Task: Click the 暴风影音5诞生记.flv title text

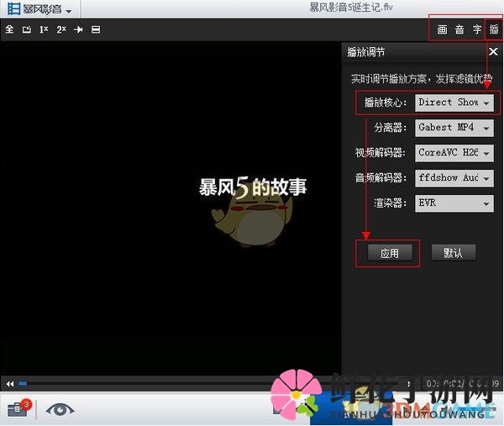Action: pos(350,7)
